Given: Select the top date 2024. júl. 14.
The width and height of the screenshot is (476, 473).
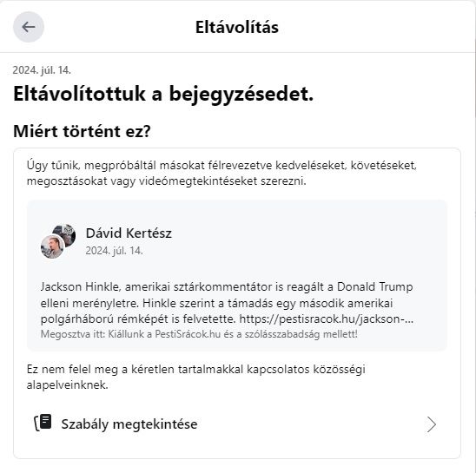Looking at the screenshot, I should (42, 70).
